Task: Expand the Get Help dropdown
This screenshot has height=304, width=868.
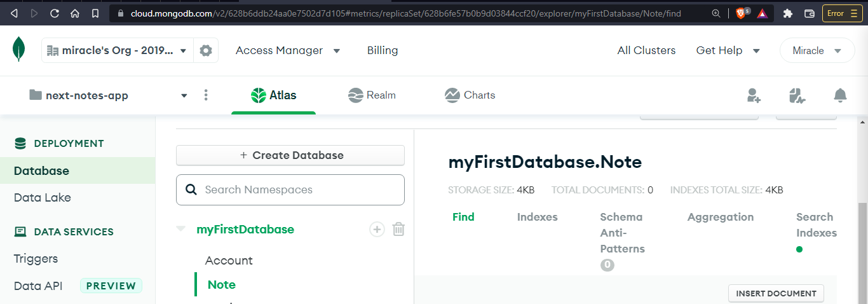Action: coord(728,50)
